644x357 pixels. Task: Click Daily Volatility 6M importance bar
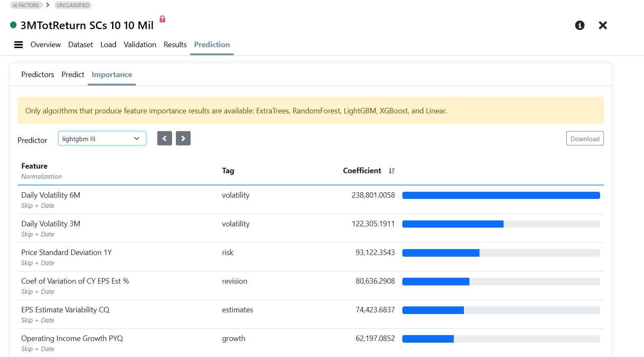pyautogui.click(x=501, y=195)
